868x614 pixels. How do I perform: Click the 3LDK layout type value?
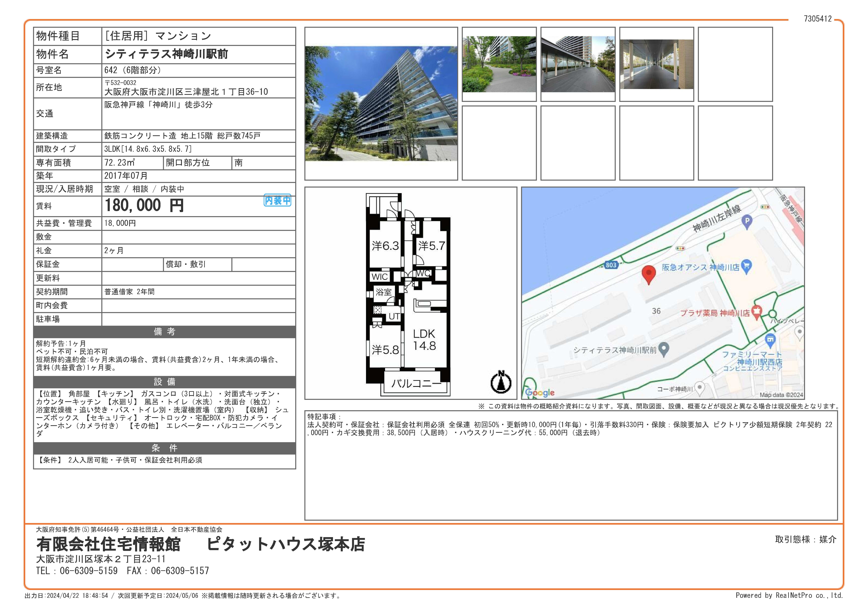148,149
